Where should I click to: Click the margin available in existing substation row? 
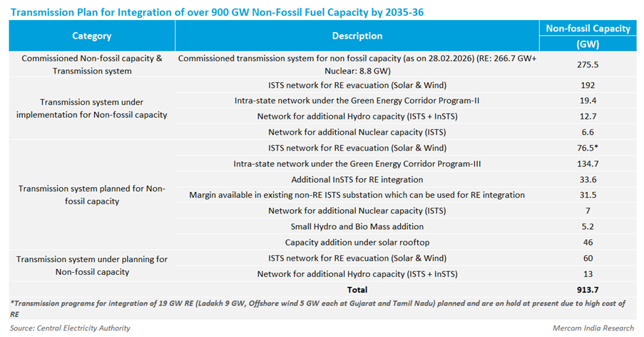(357, 195)
